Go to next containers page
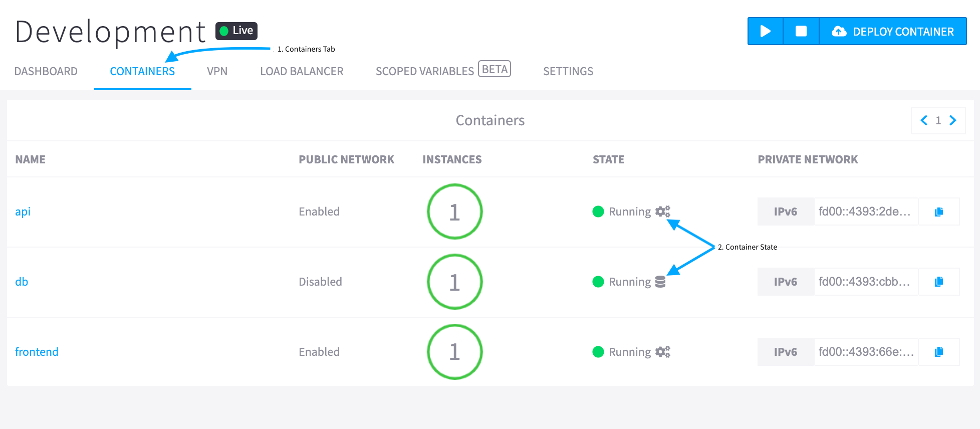Screen dimensions: 980x429 click(x=953, y=120)
